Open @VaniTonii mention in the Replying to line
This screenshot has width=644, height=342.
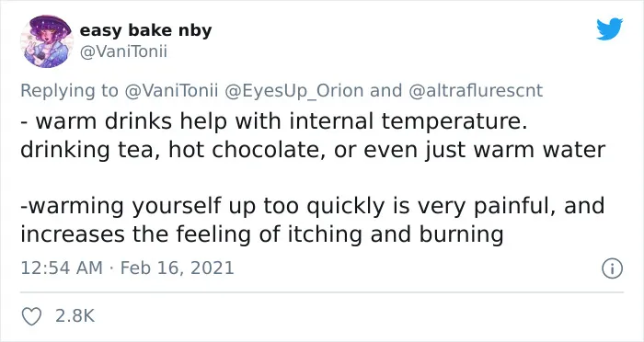pos(171,91)
